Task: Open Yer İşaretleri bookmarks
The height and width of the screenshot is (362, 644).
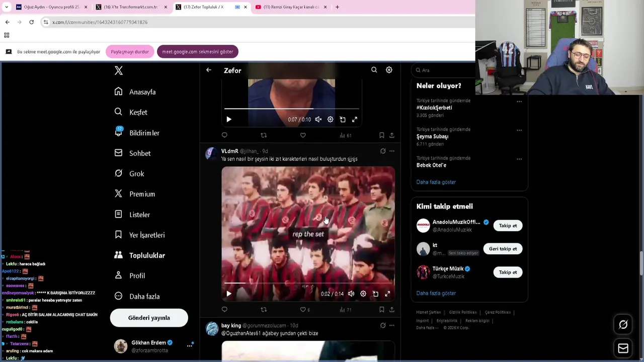Action: tap(139, 235)
